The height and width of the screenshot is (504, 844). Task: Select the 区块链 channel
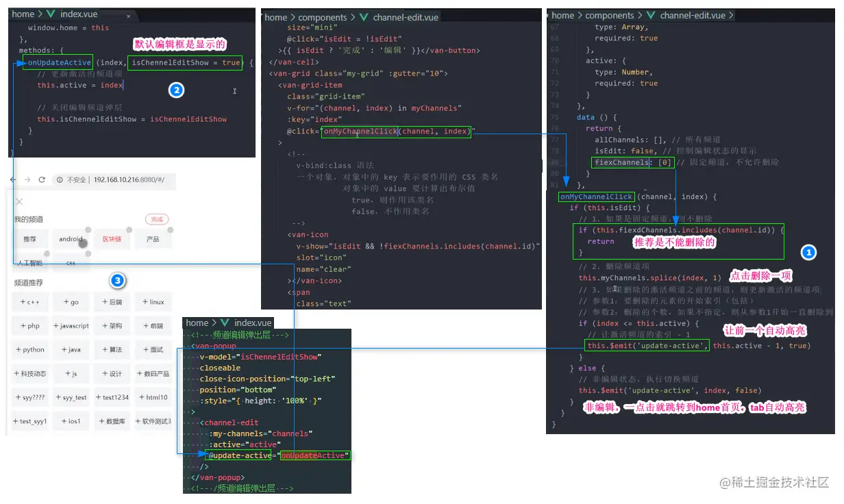[x=112, y=239]
